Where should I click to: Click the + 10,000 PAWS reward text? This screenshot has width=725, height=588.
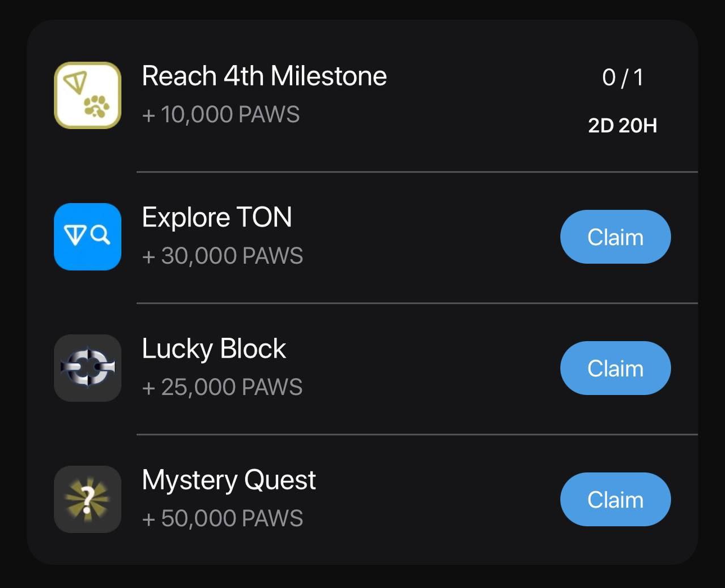tap(221, 114)
